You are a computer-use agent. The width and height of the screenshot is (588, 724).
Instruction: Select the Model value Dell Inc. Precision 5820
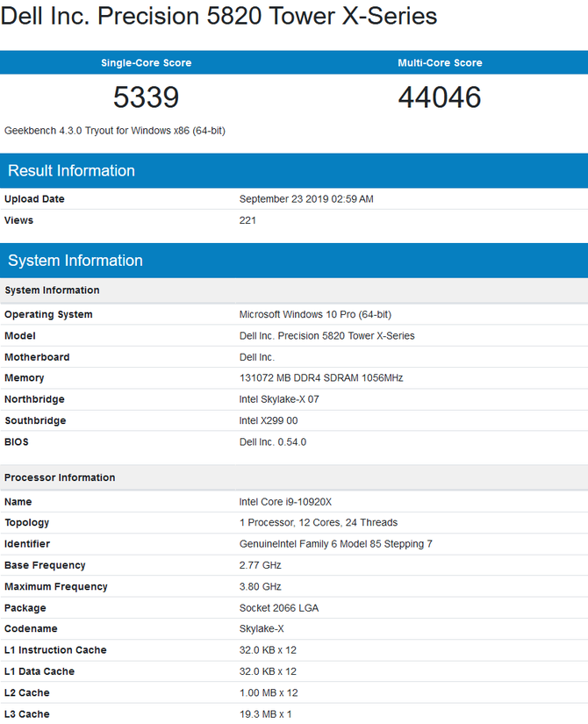point(327,336)
